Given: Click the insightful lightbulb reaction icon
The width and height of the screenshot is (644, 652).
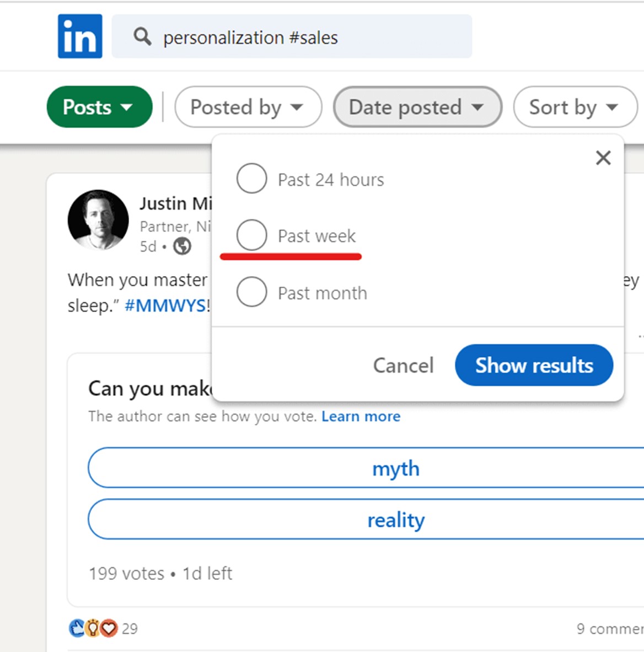Looking at the screenshot, I should [x=93, y=628].
